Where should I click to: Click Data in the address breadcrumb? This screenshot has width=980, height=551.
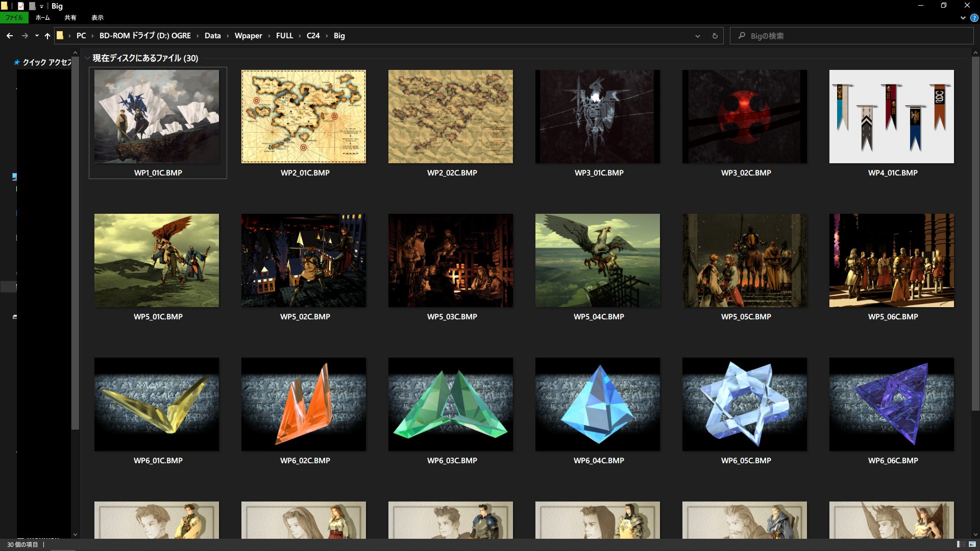pos(213,36)
